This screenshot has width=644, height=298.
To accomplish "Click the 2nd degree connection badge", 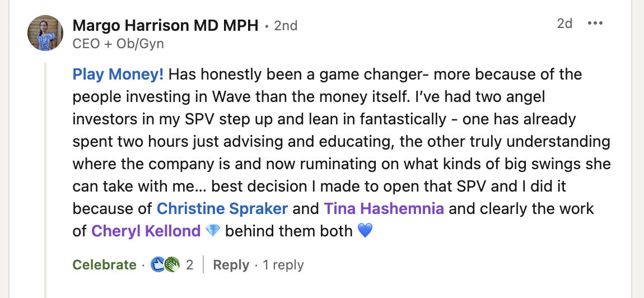I will point(285,26).
